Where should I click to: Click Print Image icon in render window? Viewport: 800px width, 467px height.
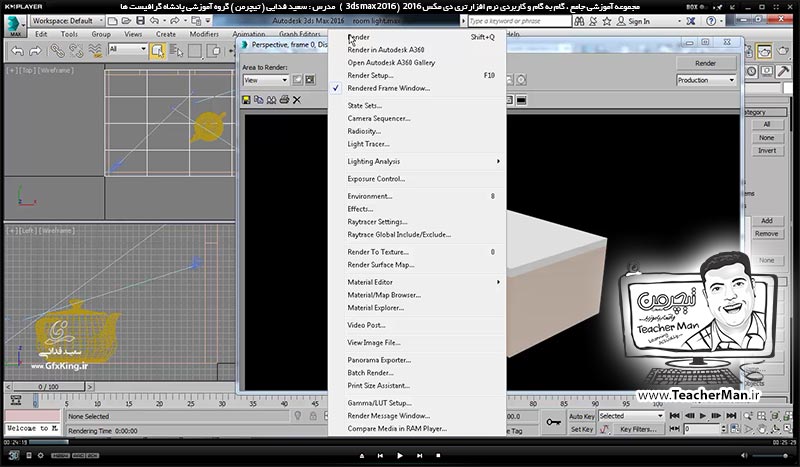click(x=284, y=100)
